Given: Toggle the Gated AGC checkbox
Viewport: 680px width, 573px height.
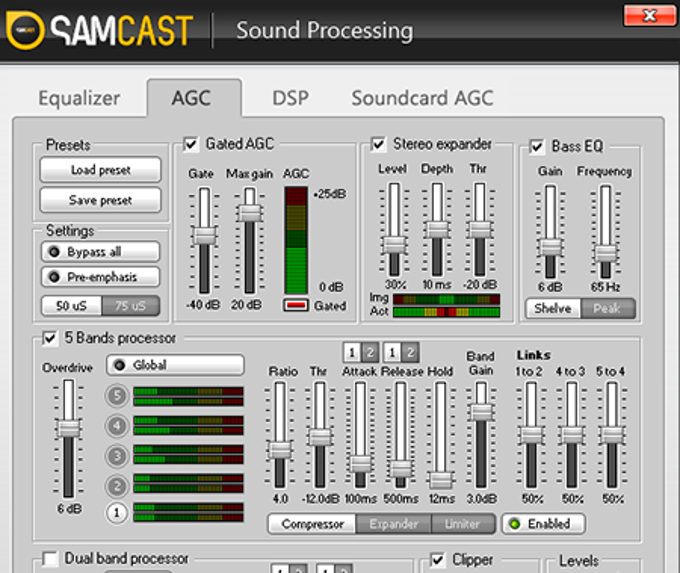Looking at the screenshot, I should pos(190,144).
